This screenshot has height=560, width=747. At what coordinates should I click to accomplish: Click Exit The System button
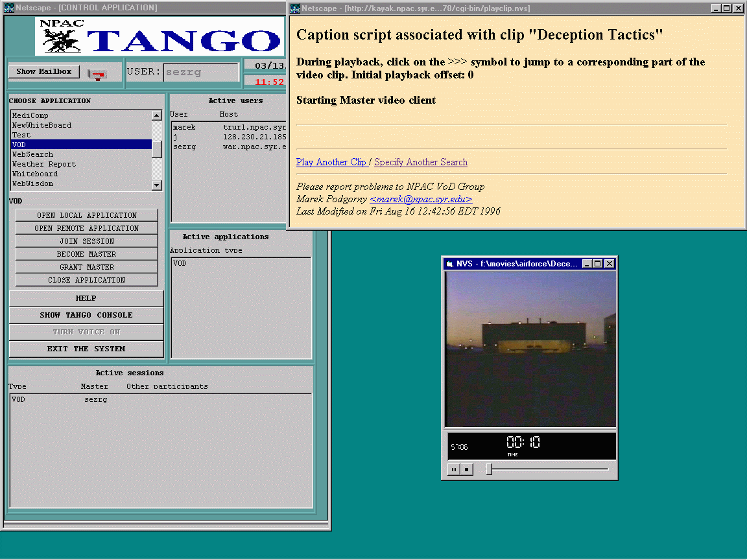pos(86,349)
